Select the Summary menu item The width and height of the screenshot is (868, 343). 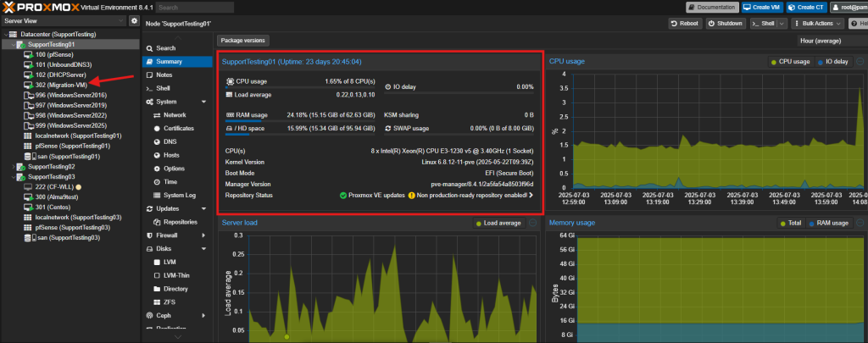click(177, 62)
